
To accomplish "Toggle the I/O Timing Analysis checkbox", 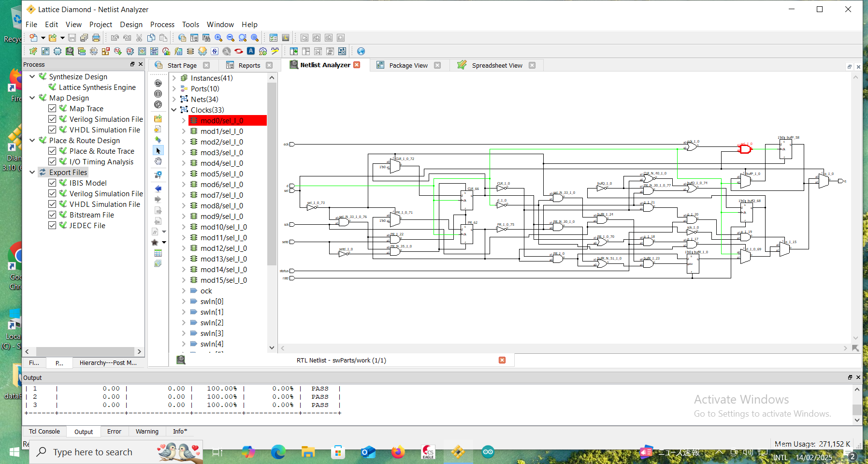I will (x=52, y=161).
